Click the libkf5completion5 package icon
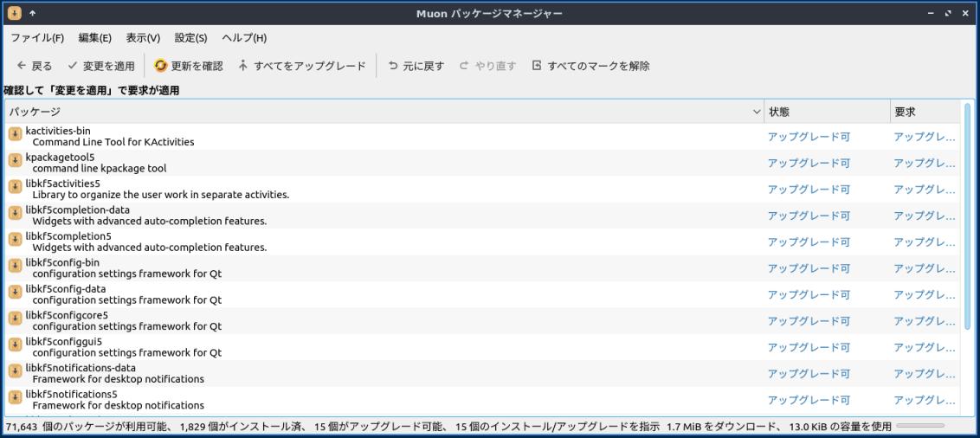 click(x=15, y=239)
